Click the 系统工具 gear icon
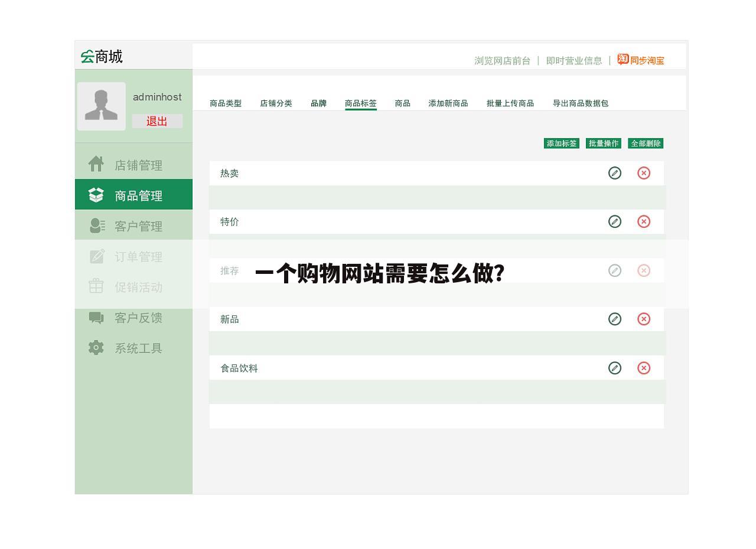Viewport: 756px width, 549px height. click(x=96, y=348)
